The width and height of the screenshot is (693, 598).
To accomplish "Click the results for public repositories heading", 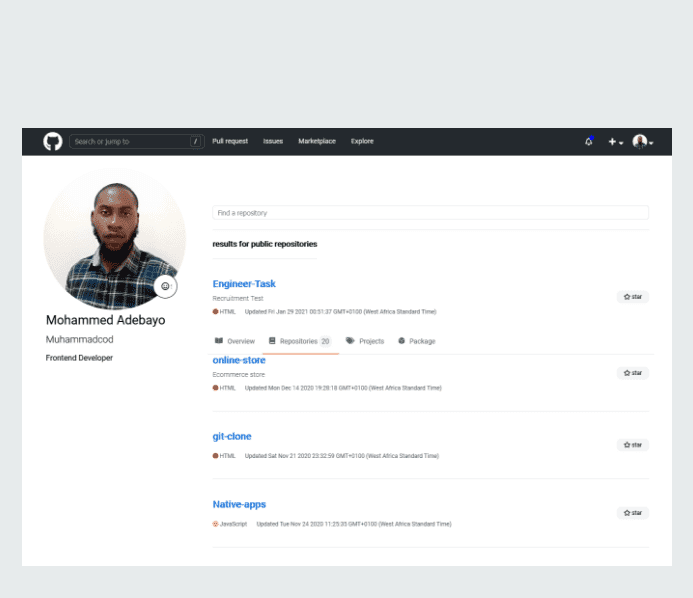I will click(265, 244).
